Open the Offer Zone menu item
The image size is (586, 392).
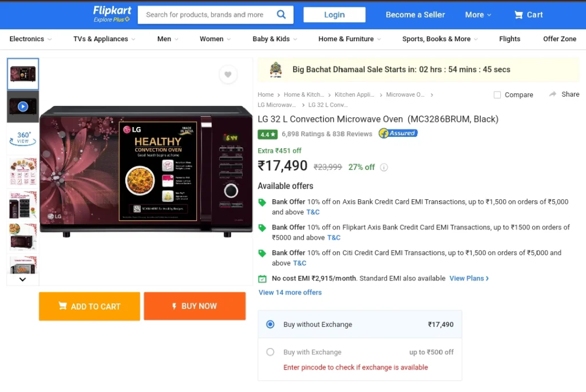coord(560,39)
